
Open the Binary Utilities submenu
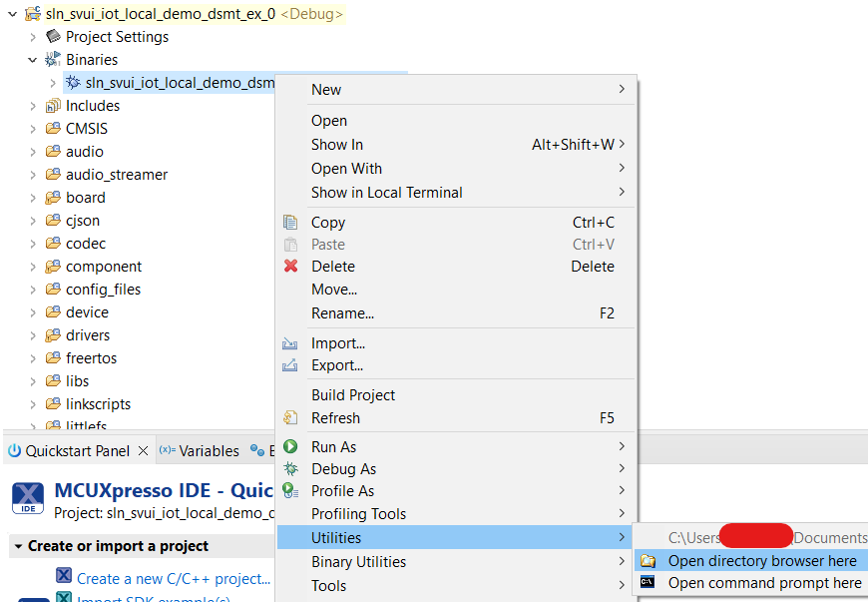pyautogui.click(x=358, y=561)
